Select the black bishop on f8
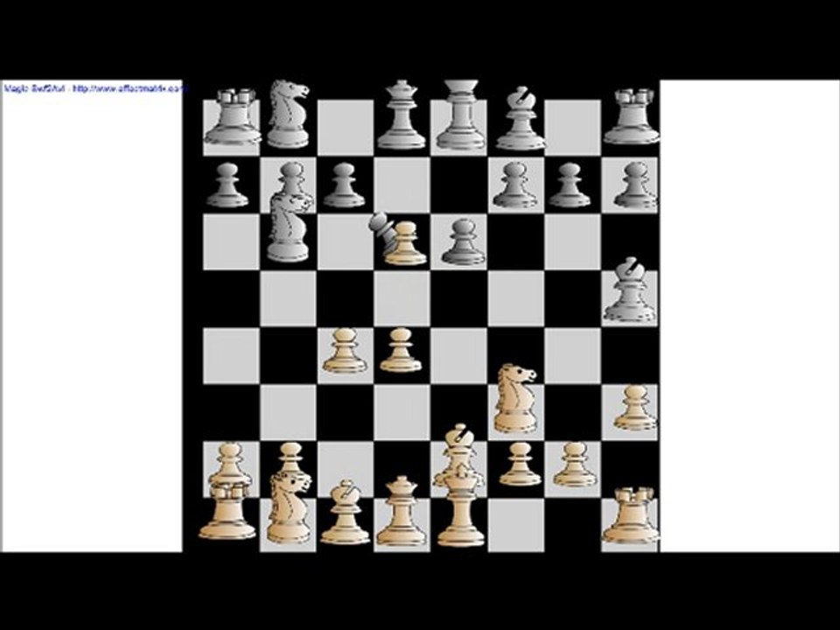This screenshot has width=840, height=630. (520, 118)
